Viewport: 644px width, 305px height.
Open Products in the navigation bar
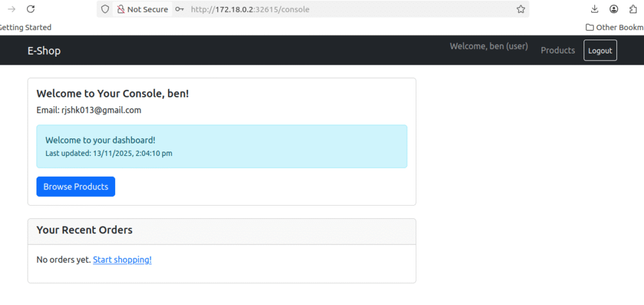(558, 50)
